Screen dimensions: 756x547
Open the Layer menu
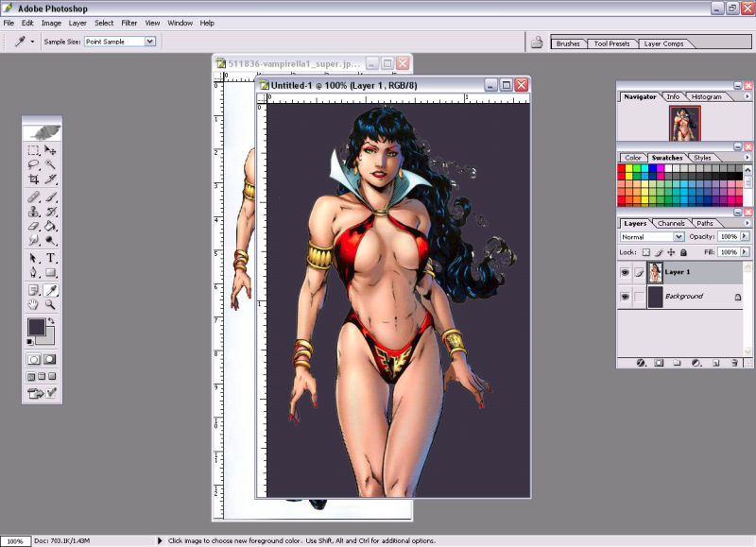click(77, 23)
